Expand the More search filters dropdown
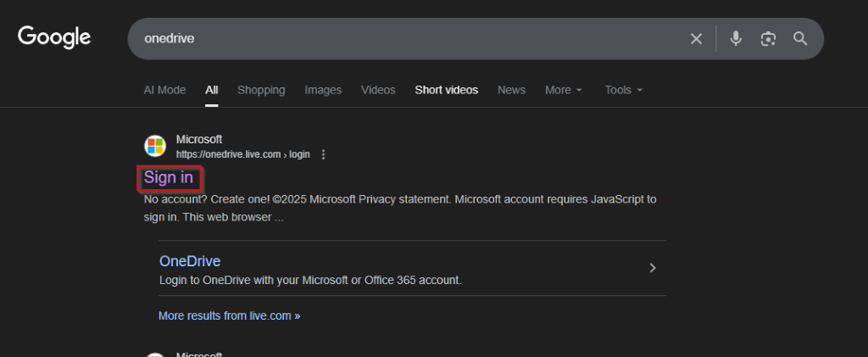Image resolution: width=868 pixels, height=357 pixels. click(564, 90)
